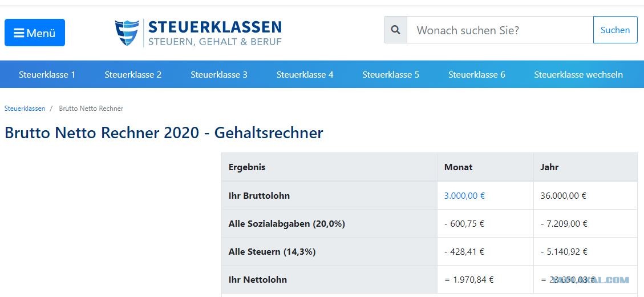Focus the 'Wonach suchen Sie?' search field
The width and height of the screenshot is (644, 297).
(500, 30)
